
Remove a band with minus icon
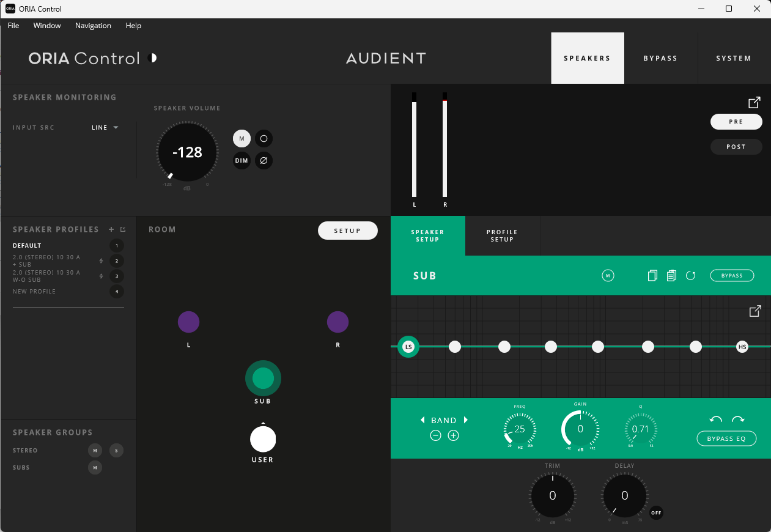point(435,435)
